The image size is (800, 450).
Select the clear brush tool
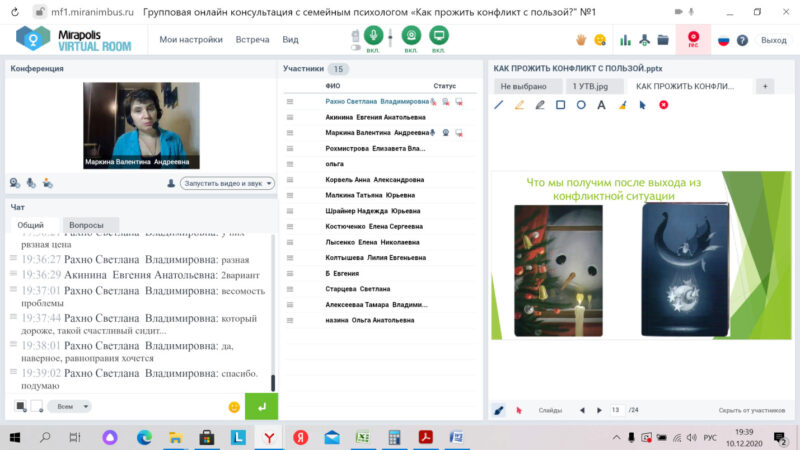coord(622,105)
